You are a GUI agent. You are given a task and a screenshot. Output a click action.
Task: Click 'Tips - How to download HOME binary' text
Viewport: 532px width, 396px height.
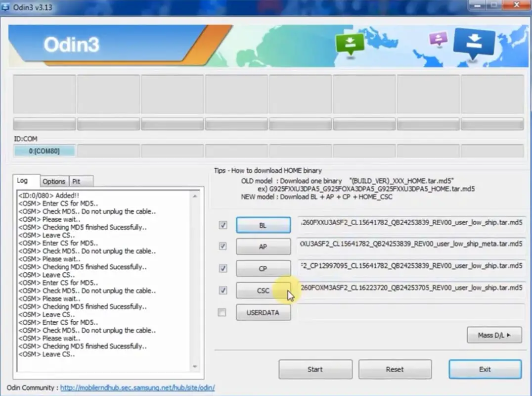tap(267, 170)
